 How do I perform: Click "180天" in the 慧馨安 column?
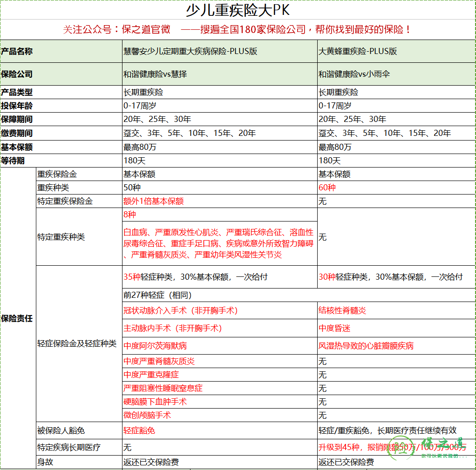[220, 161]
